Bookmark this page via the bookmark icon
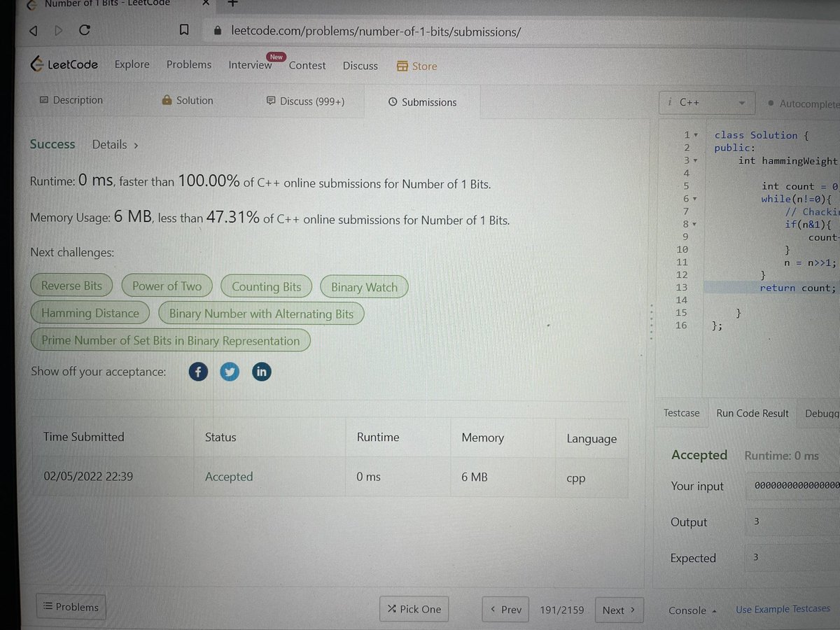 [183, 31]
